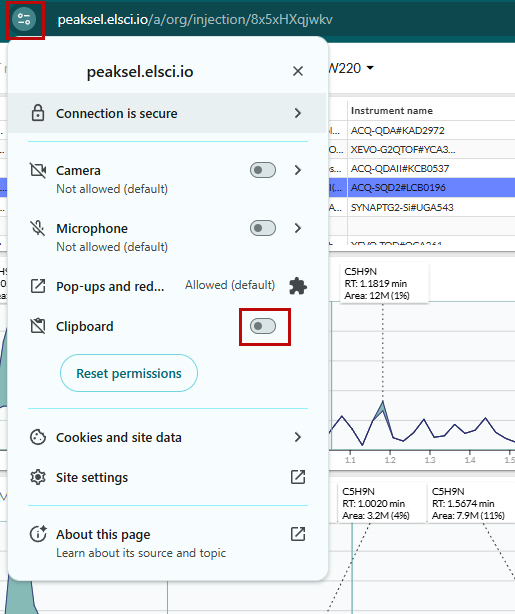Screen dimensions: 515x614
Task: Click the Pop-ups 'Allowed (default)' text
Action: [230, 285]
